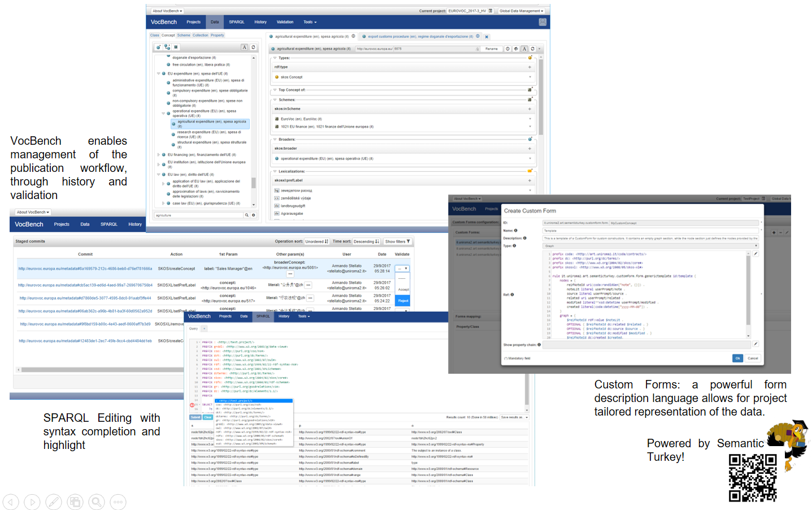Toggle the Operation sort Unordered button
Screen dimensions: 812x510
coord(316,241)
